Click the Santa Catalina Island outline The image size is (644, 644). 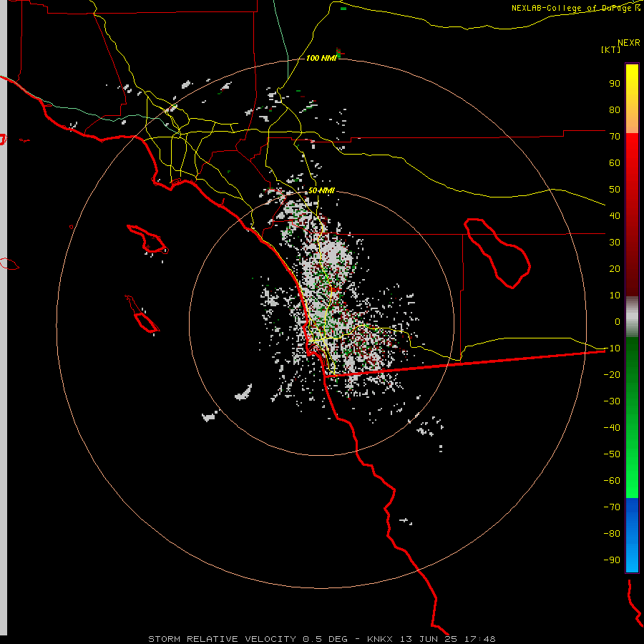[148, 239]
